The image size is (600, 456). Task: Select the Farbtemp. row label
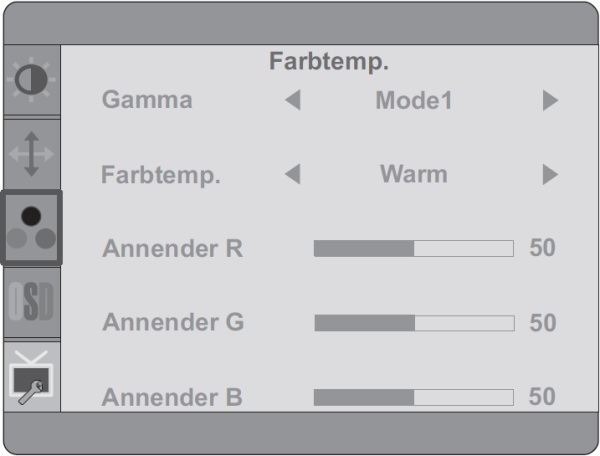(x=161, y=175)
